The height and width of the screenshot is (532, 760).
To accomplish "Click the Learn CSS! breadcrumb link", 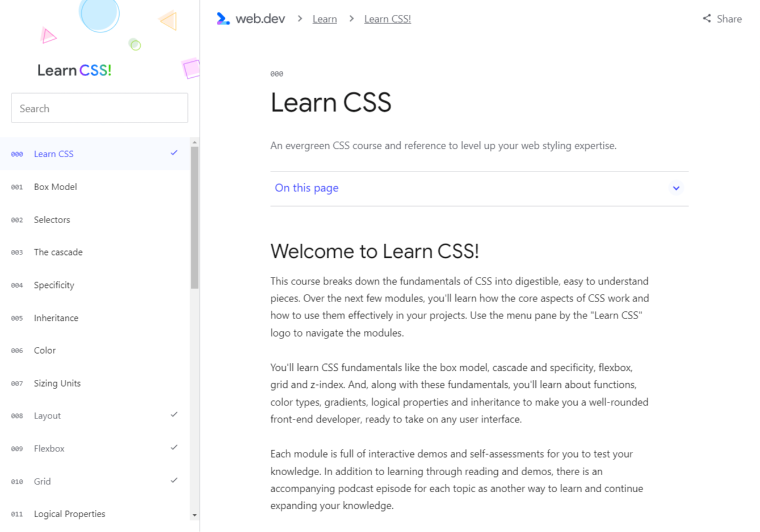I will [387, 18].
